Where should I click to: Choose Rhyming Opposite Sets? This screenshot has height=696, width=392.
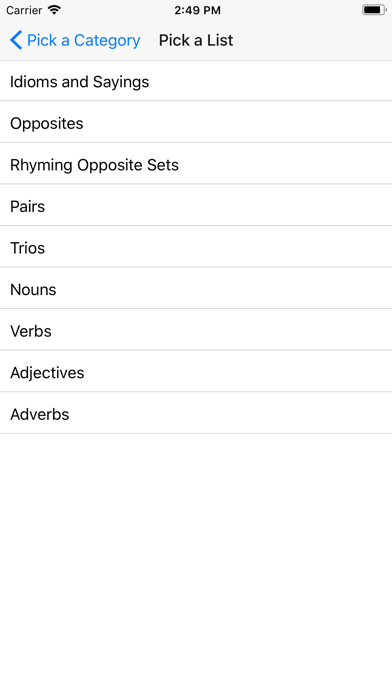tap(196, 165)
